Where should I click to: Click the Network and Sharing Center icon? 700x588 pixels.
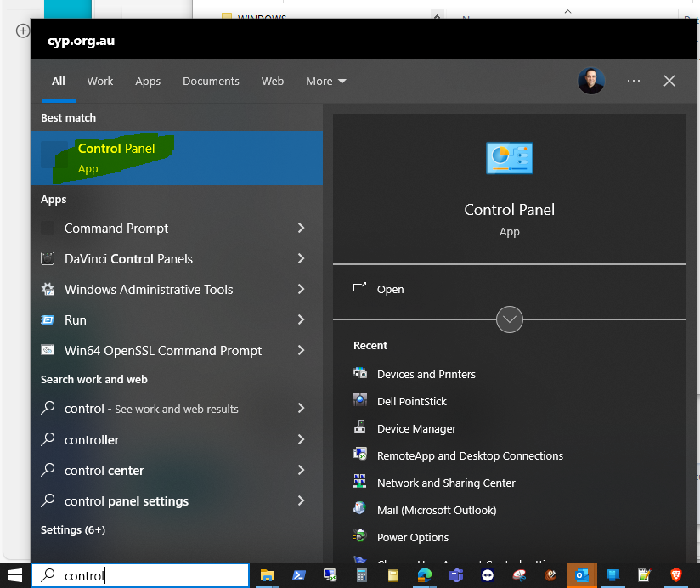360,481
